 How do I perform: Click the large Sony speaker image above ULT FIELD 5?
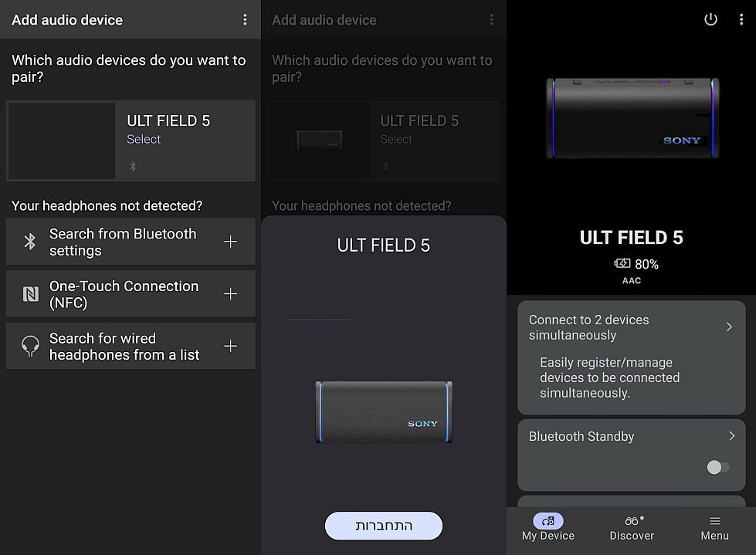(x=632, y=118)
